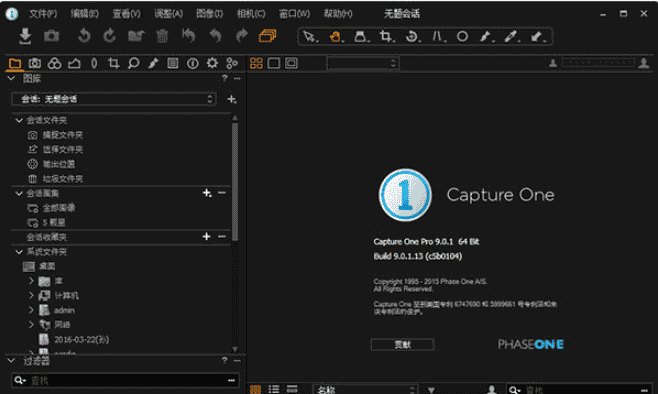This screenshot has width=658, height=394.
Task: Select the Crop cursor tool
Action: (x=386, y=37)
